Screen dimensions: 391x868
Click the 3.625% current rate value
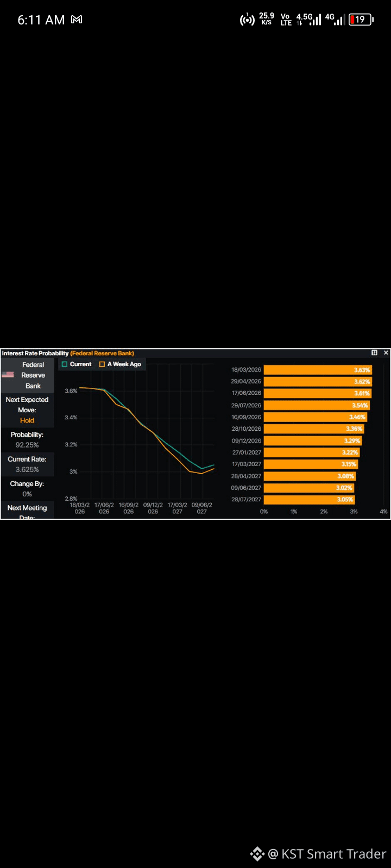click(x=27, y=469)
